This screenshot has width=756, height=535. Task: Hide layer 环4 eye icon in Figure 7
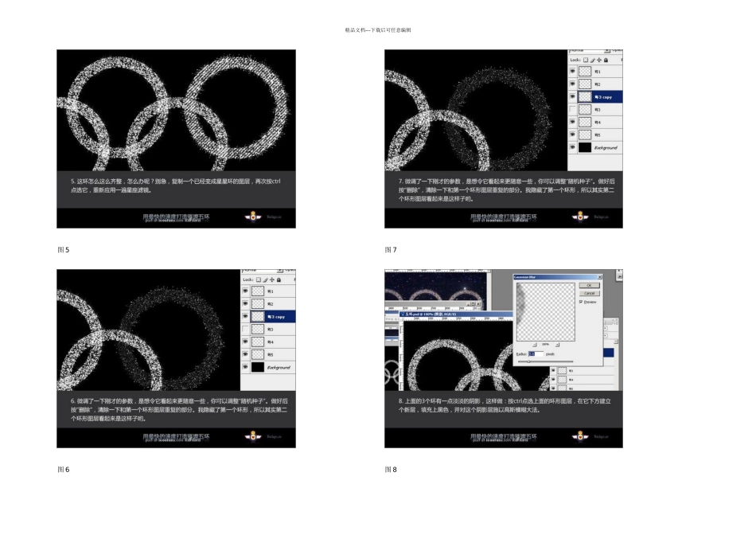click(x=573, y=122)
